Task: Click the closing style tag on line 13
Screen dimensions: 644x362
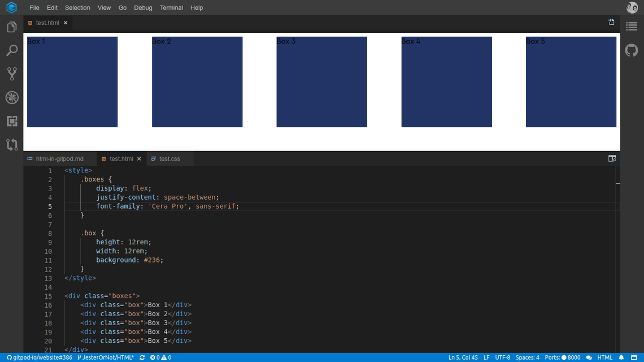Action: point(80,278)
